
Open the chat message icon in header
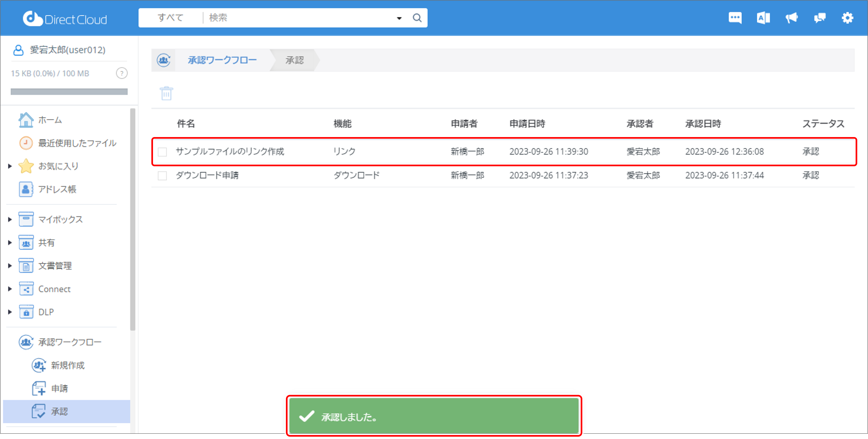735,18
